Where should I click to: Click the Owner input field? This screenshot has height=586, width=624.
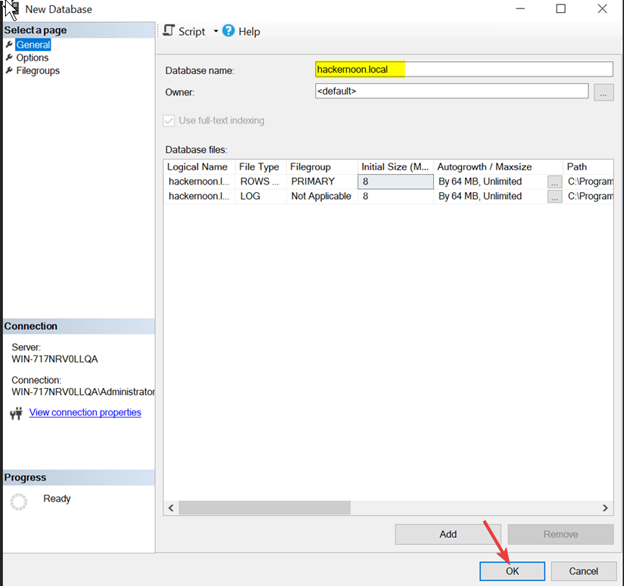(452, 91)
